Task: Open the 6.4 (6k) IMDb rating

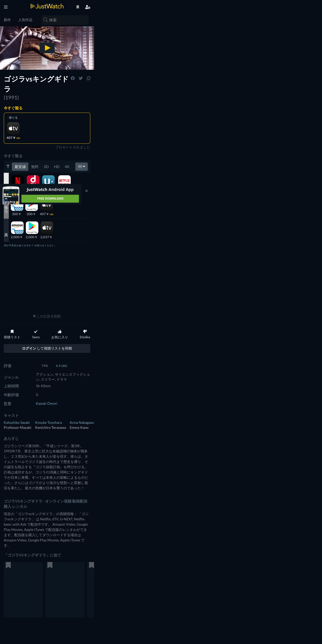Action: [62, 366]
